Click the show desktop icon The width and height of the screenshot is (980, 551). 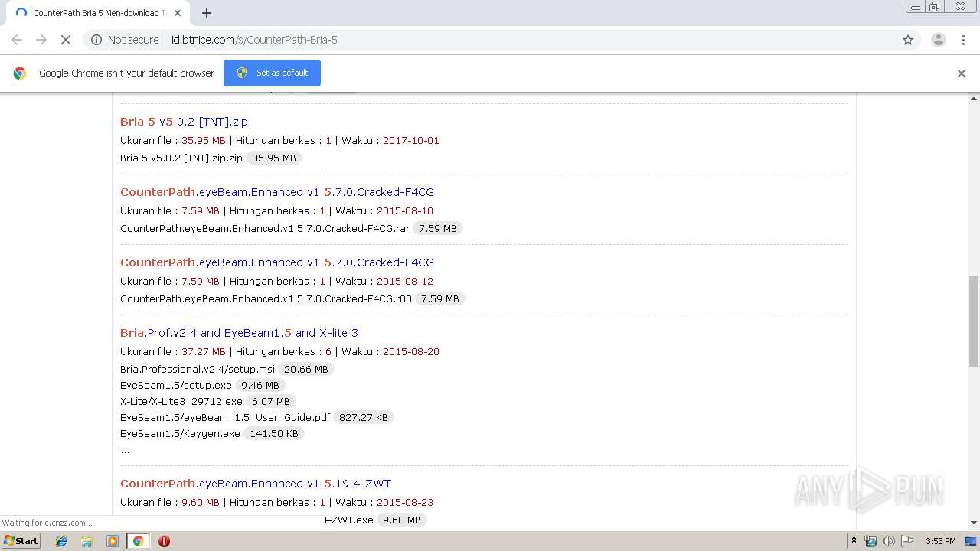972,541
